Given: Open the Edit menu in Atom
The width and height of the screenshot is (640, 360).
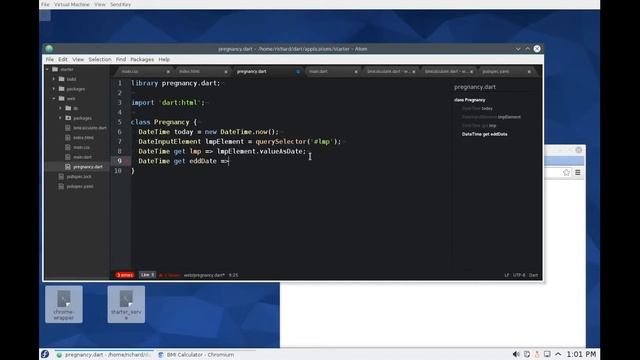Looking at the screenshot, I should (63, 60).
